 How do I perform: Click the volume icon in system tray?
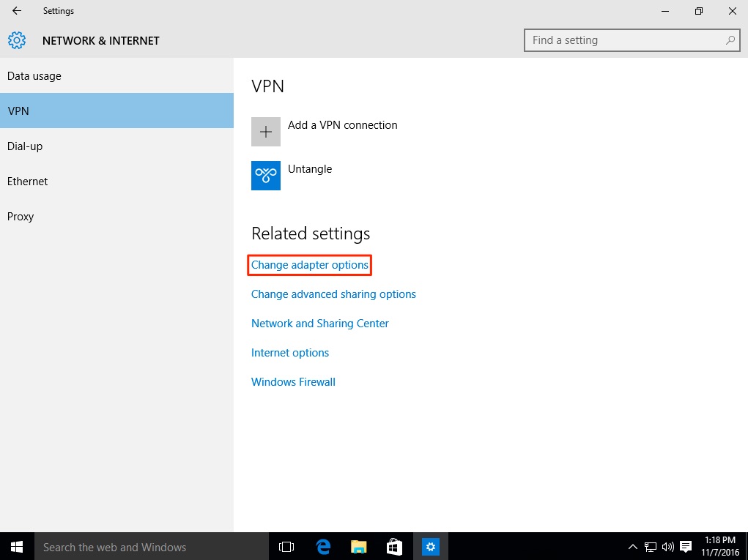pyautogui.click(x=667, y=547)
